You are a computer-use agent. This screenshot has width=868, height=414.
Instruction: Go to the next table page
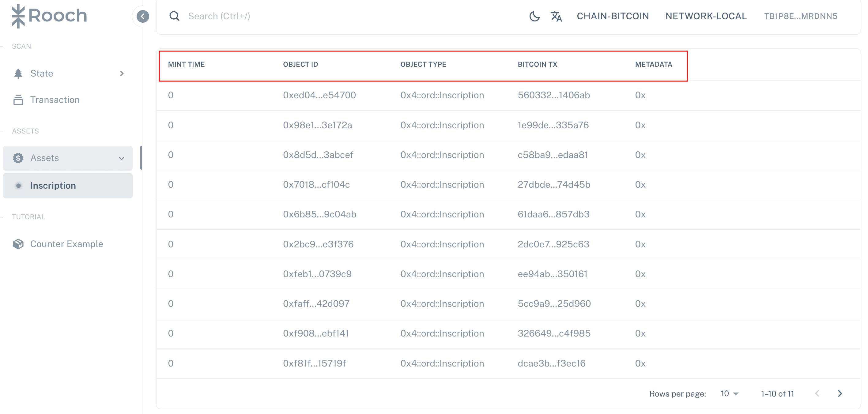(840, 393)
